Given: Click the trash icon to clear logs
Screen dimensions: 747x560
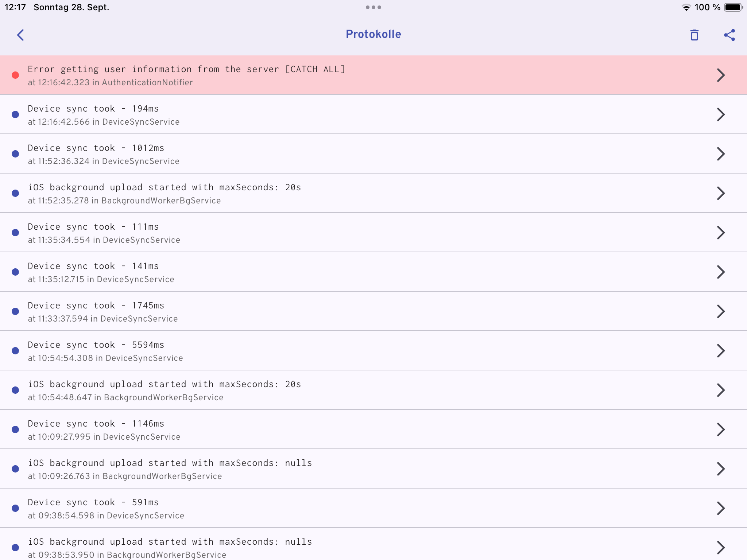Looking at the screenshot, I should pyautogui.click(x=694, y=35).
